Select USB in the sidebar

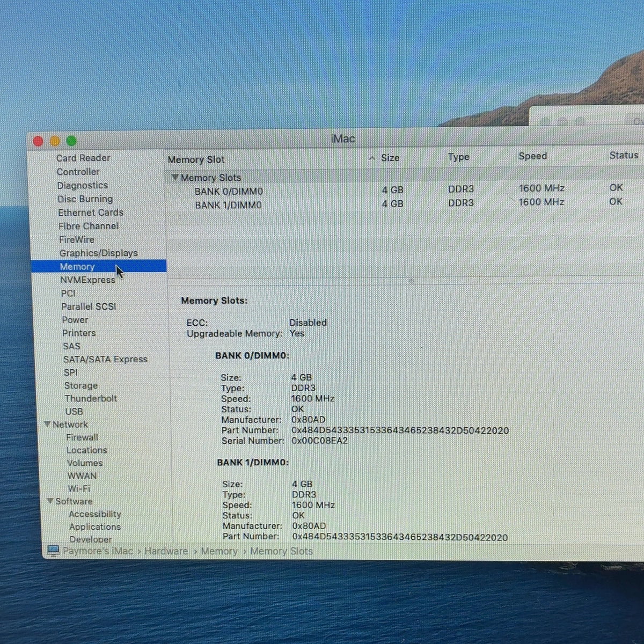pyautogui.click(x=74, y=411)
